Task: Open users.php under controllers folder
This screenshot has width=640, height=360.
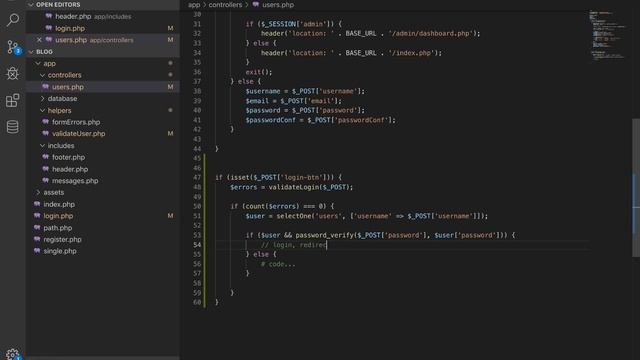Action: click(103, 87)
